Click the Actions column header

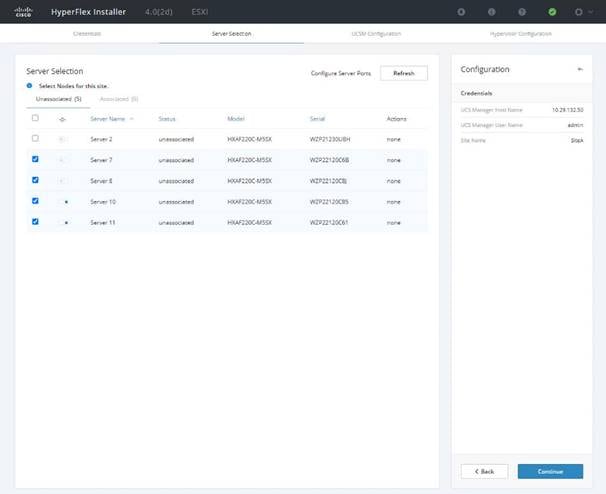397,119
